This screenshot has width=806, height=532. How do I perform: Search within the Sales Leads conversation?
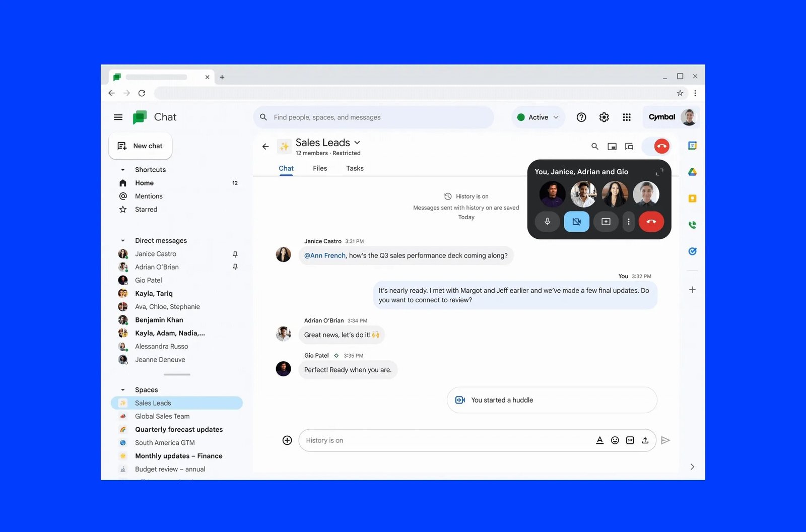(x=594, y=146)
